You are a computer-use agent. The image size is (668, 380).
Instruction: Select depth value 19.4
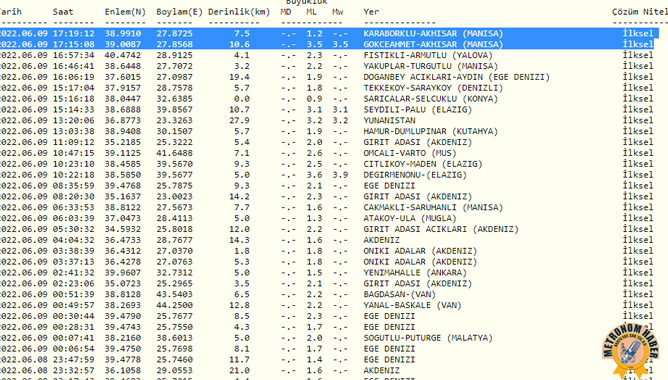coord(239,77)
